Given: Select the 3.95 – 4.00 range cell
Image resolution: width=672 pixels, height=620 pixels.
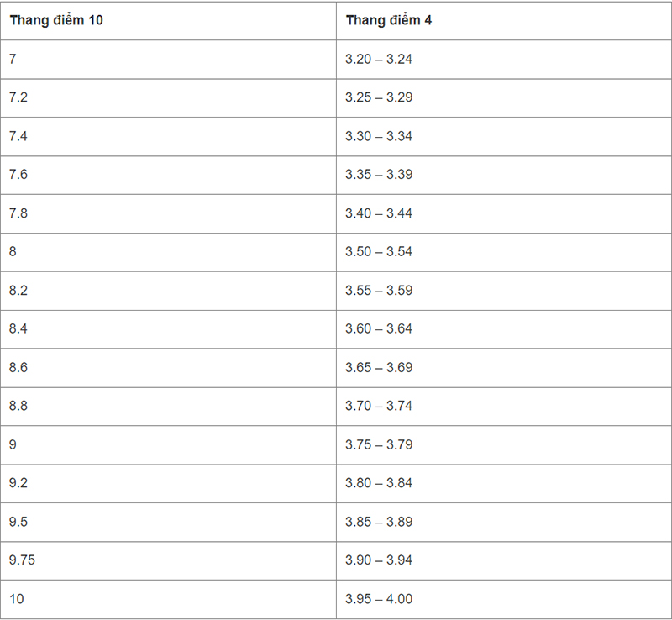Looking at the screenshot, I should pyautogui.click(x=503, y=600).
